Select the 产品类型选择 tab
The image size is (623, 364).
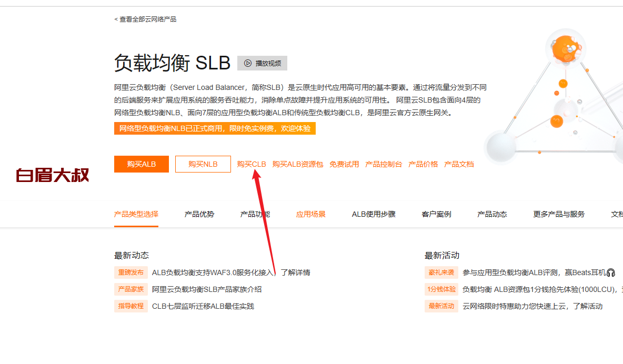pos(136,214)
